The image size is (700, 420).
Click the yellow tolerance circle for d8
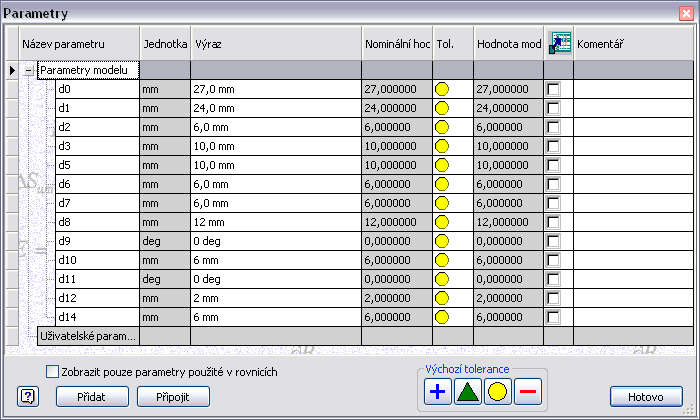pyautogui.click(x=442, y=222)
